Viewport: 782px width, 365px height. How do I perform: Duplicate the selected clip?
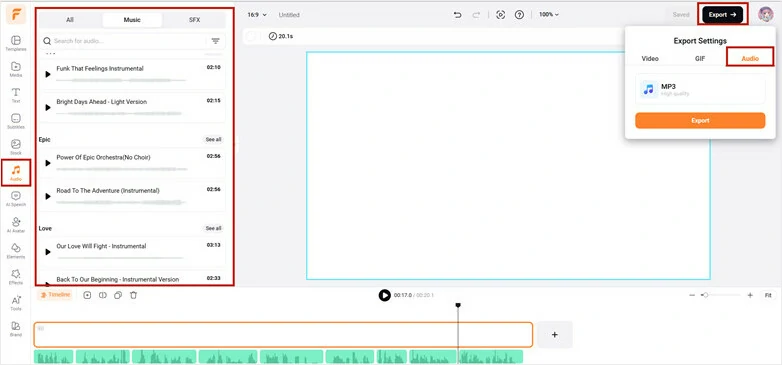[118, 295]
